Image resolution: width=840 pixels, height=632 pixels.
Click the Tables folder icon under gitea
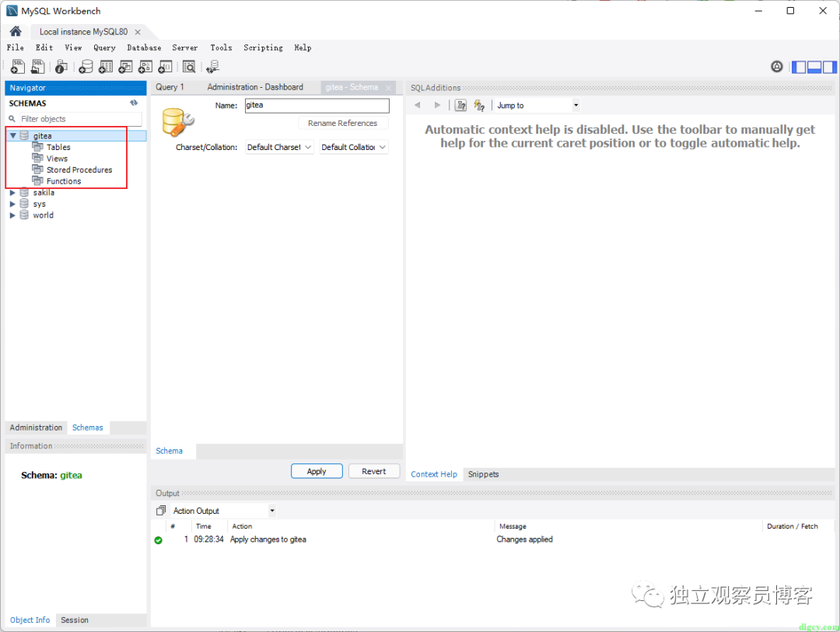pos(37,146)
